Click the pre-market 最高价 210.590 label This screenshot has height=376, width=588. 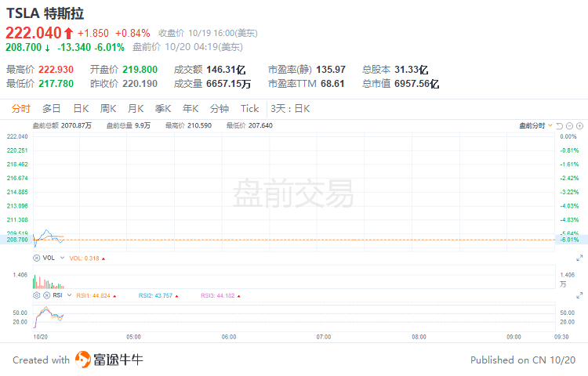pos(189,125)
